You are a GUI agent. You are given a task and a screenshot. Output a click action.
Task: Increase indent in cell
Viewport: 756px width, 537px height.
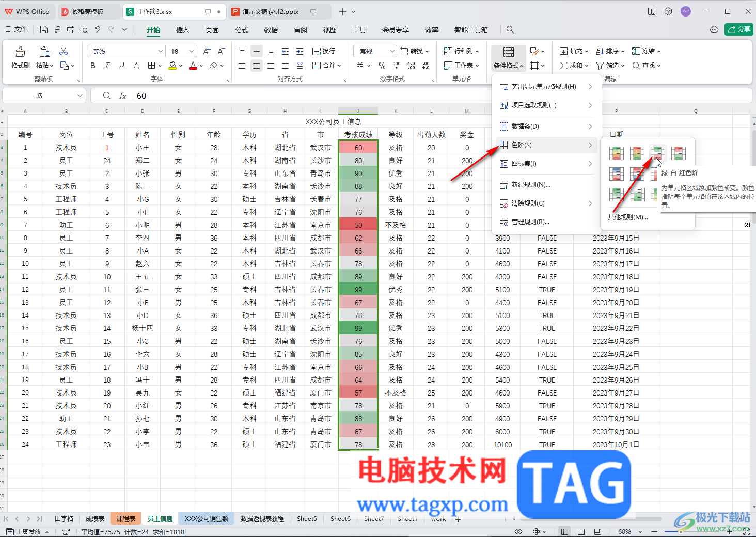pyautogui.click(x=300, y=51)
